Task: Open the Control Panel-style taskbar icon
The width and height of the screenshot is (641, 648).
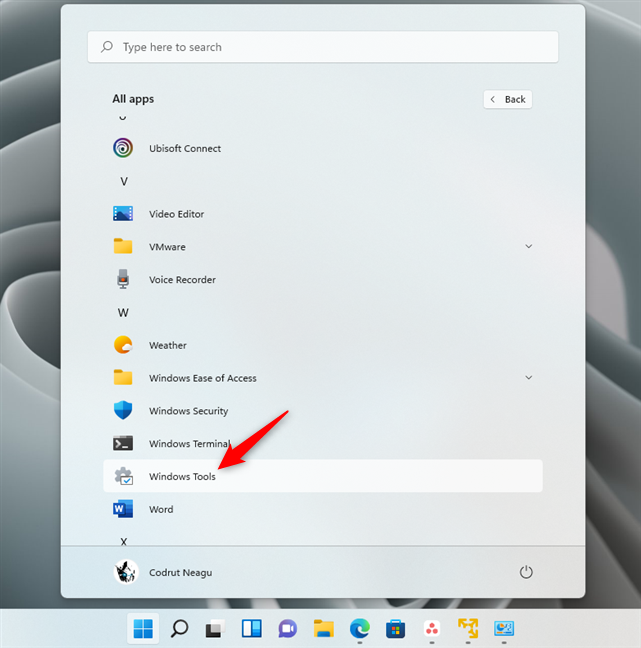Action: [504, 629]
